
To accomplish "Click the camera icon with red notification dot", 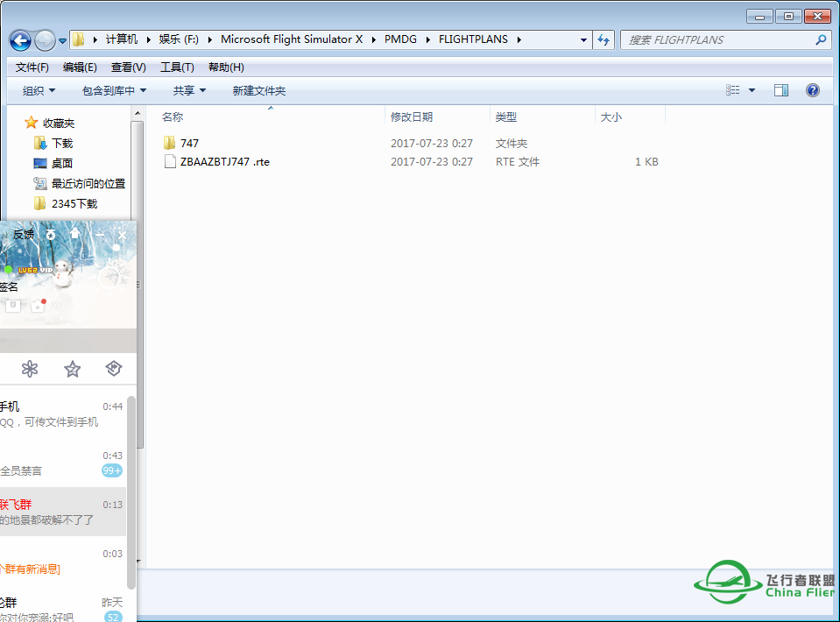I will click(x=38, y=305).
